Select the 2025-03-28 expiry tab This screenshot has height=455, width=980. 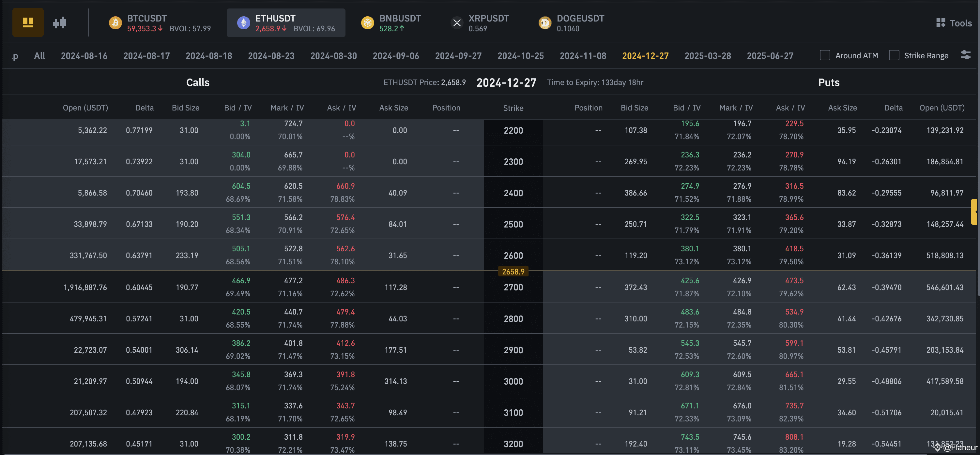(x=708, y=56)
